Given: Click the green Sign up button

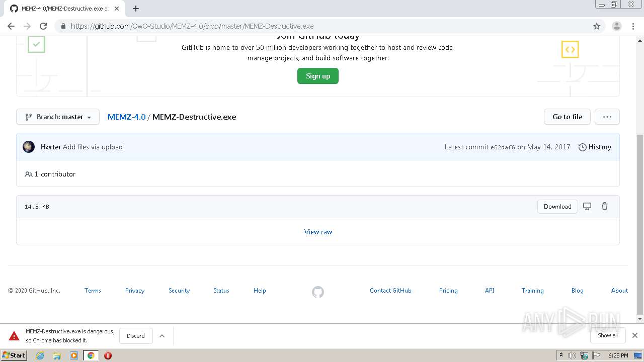Looking at the screenshot, I should coord(318,76).
